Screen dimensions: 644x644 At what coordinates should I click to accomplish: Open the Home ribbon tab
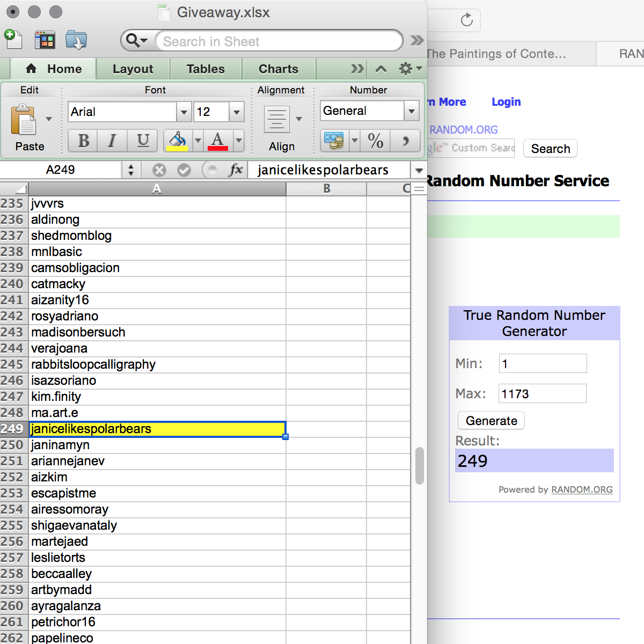coord(54,69)
